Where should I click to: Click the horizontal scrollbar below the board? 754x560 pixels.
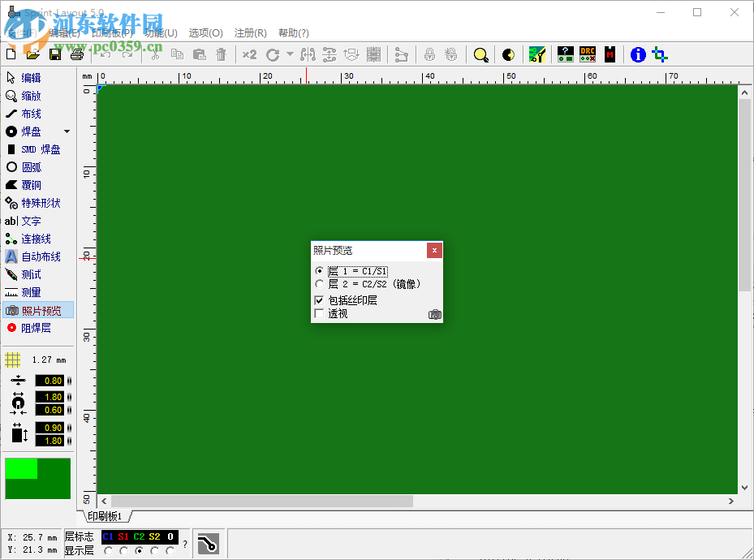coord(260,502)
